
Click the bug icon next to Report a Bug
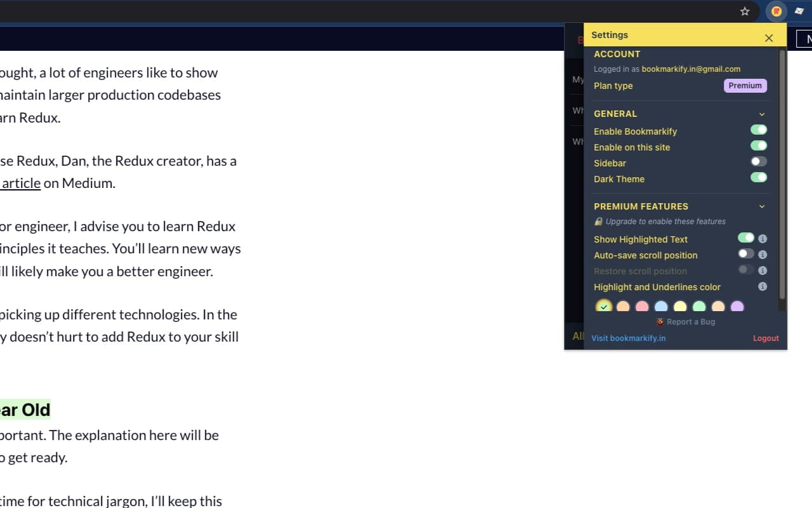pos(659,321)
